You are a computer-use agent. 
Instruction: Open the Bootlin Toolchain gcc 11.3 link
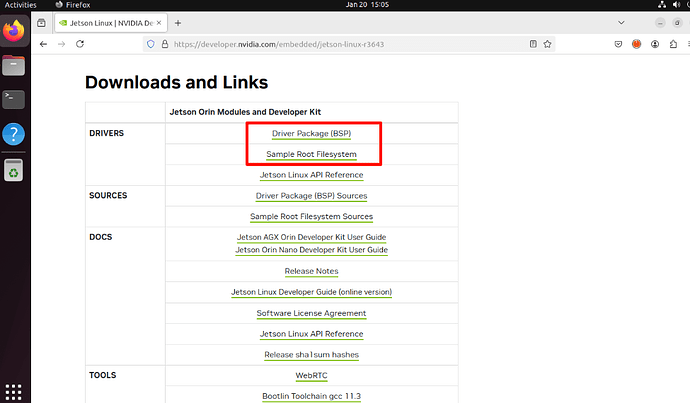[312, 396]
